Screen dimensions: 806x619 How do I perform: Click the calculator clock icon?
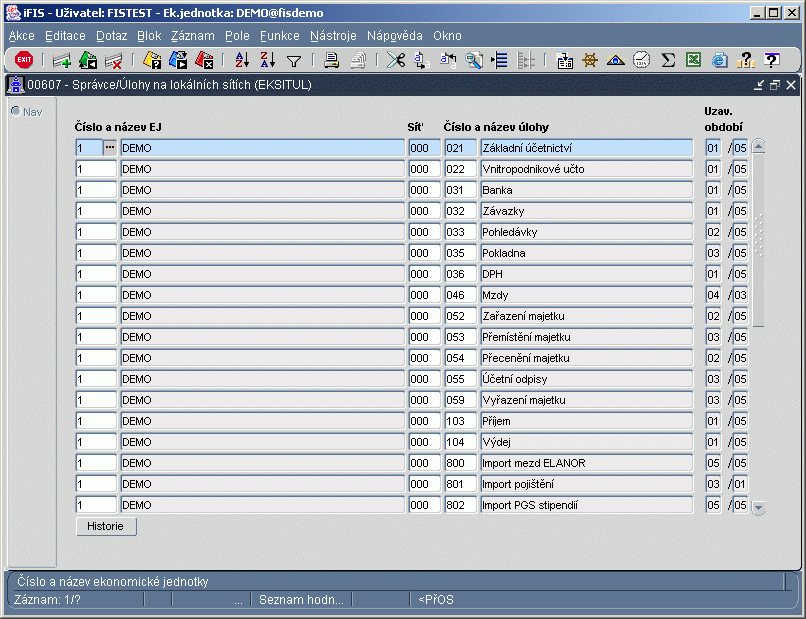[x=642, y=61]
